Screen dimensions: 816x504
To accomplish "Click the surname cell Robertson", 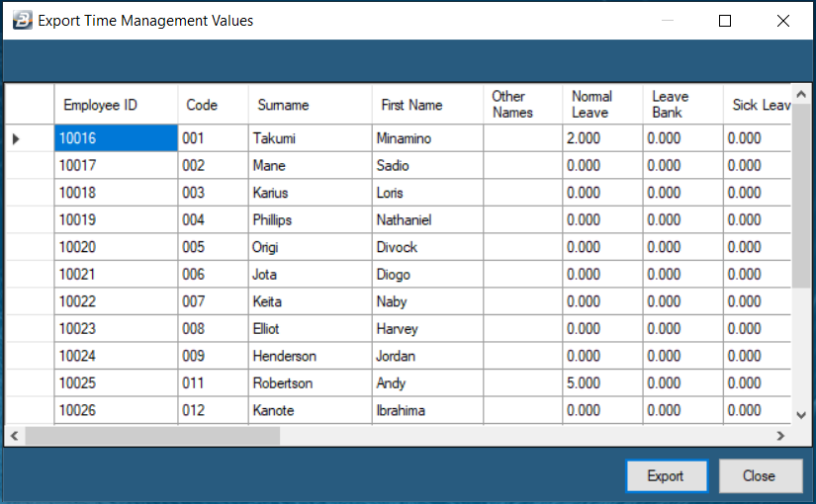I will point(311,382).
